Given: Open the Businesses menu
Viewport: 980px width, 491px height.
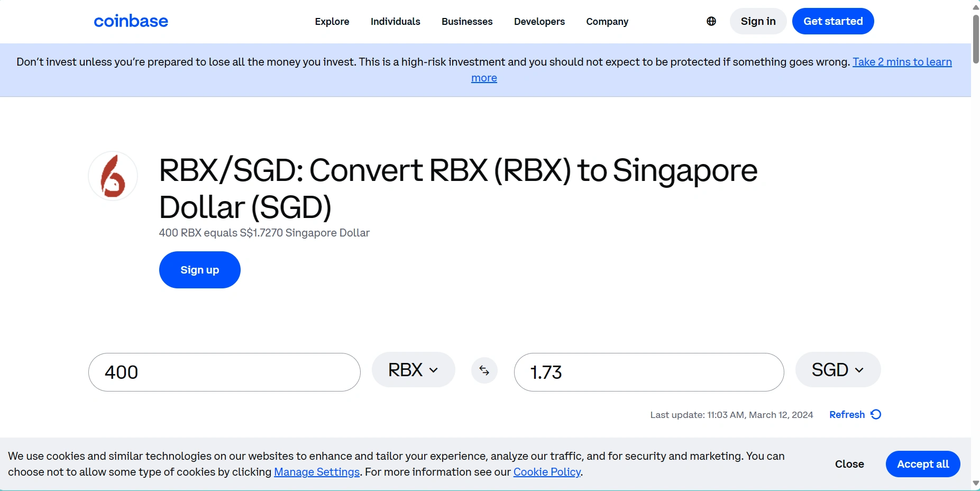Looking at the screenshot, I should pyautogui.click(x=466, y=21).
